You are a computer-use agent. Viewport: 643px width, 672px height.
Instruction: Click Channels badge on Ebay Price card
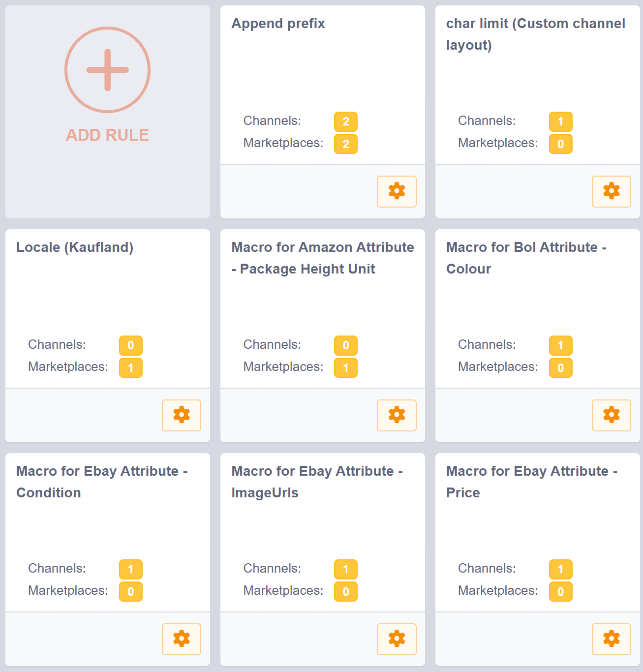tap(560, 569)
